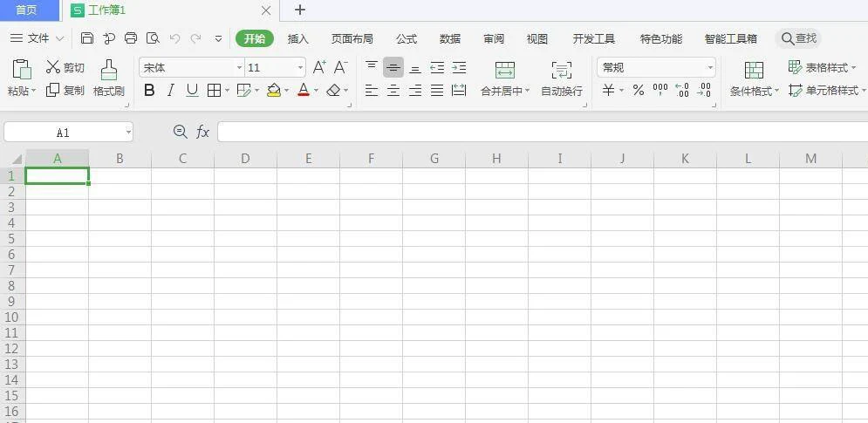Toggle Bold formatting

[x=149, y=90]
